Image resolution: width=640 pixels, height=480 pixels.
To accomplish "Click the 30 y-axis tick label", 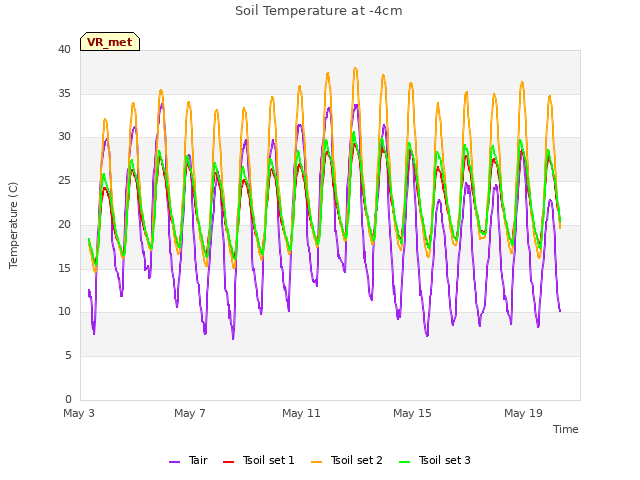I will [64, 137].
